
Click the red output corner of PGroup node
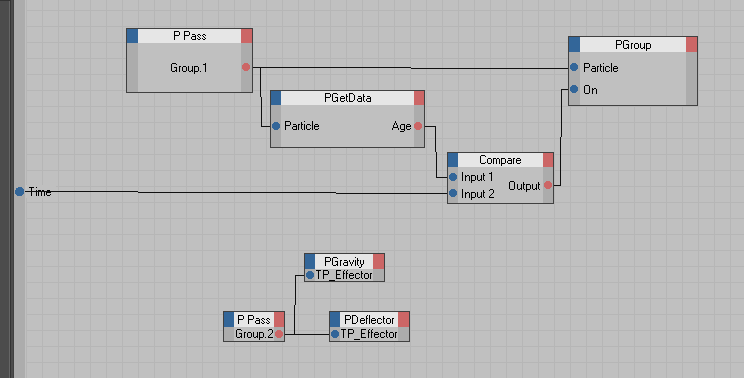click(x=691, y=45)
